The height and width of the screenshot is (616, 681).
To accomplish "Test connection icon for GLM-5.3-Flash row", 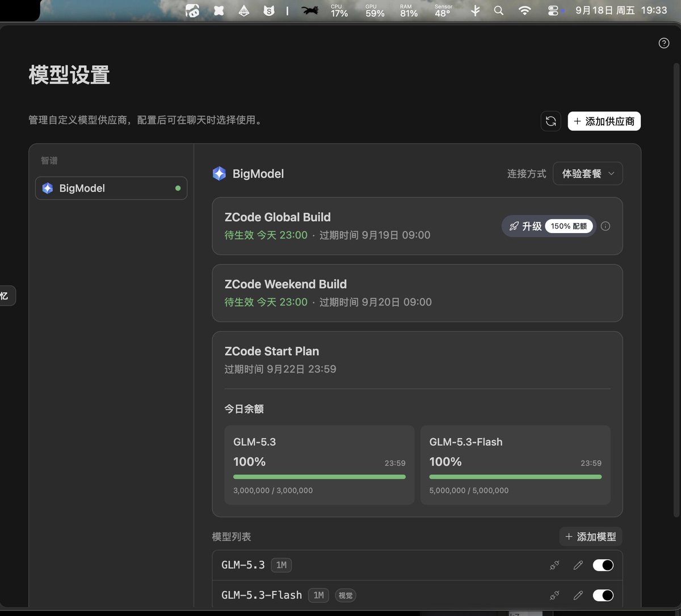I will pos(554,595).
